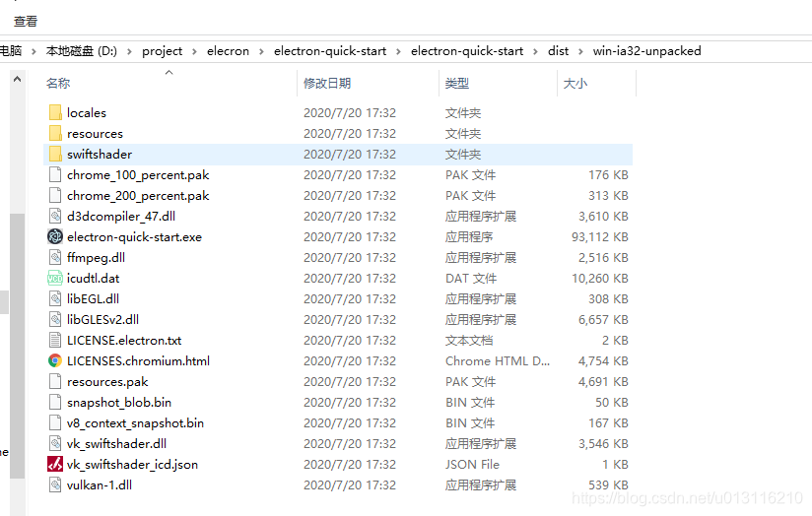812x516 pixels.
Task: Select chrome_100_percent.pak file icon
Action: click(x=55, y=174)
